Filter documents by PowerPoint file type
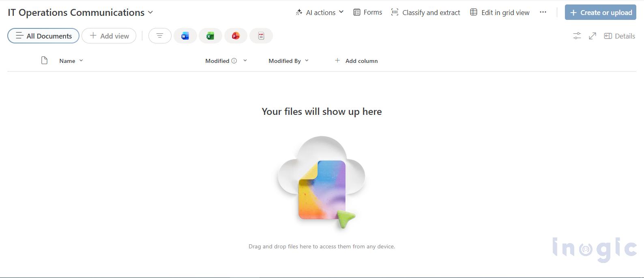Viewport: 644px width, 278px height. point(236,36)
